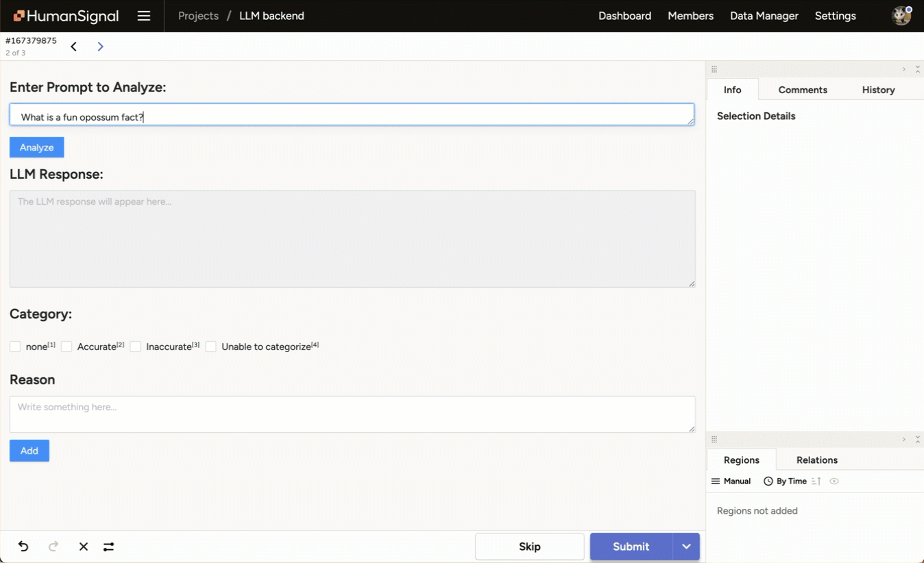Click the clock icon next to By Time
Screen dimensions: 924x563
pyautogui.click(x=766, y=481)
